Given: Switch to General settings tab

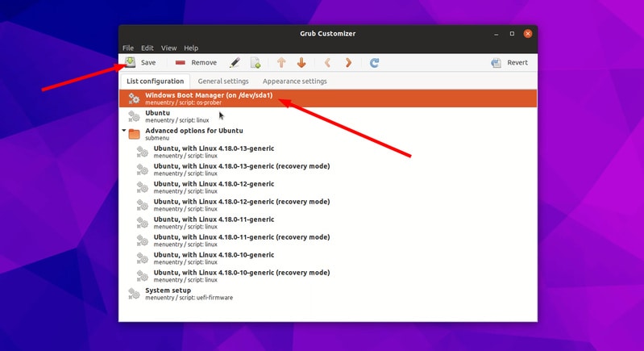Looking at the screenshot, I should click(x=222, y=81).
